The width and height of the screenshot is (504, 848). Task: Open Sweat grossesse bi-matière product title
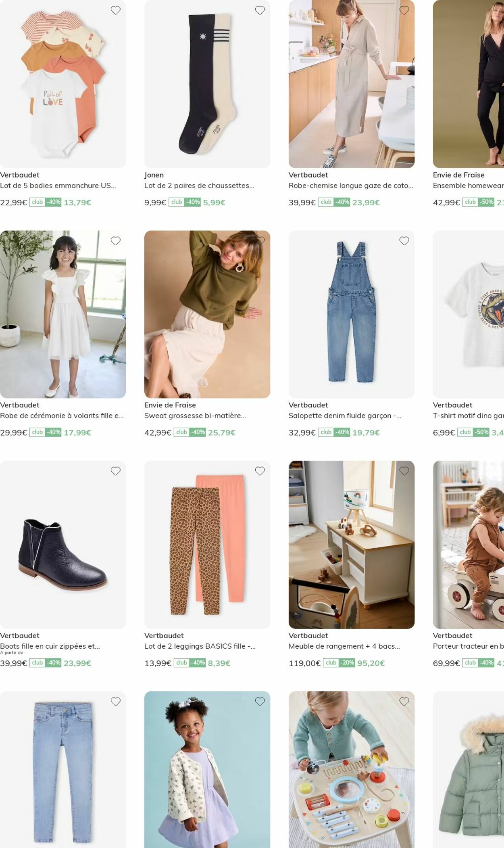(195, 416)
